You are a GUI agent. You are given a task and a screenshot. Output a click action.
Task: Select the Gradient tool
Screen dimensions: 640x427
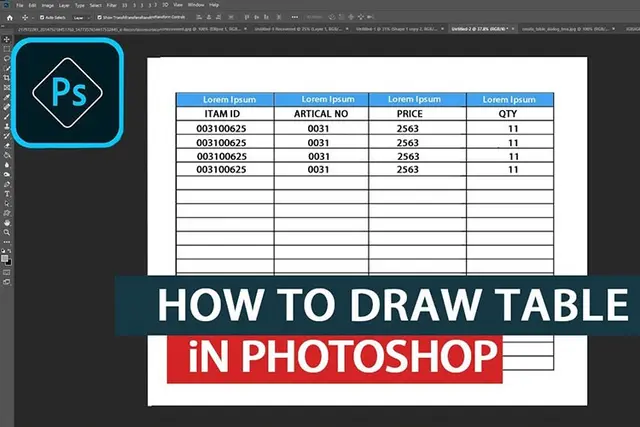pos(7,155)
